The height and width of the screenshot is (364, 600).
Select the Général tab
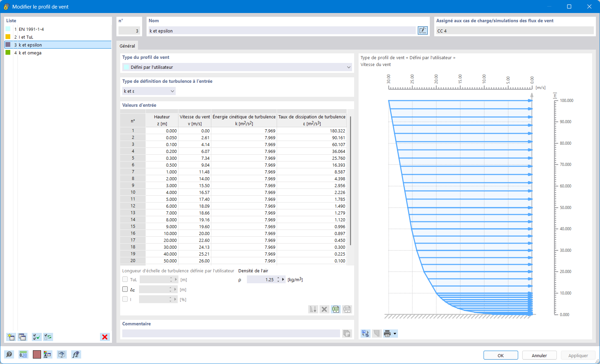[x=127, y=46]
